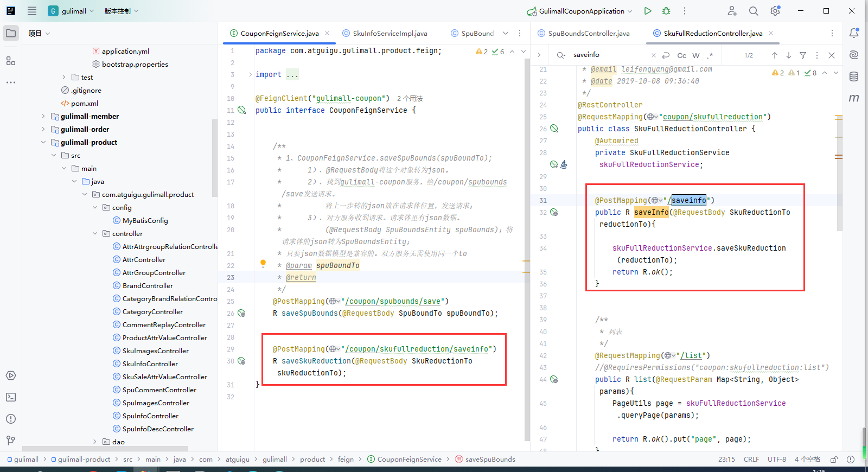Jump to next search occurrence

[789, 55]
